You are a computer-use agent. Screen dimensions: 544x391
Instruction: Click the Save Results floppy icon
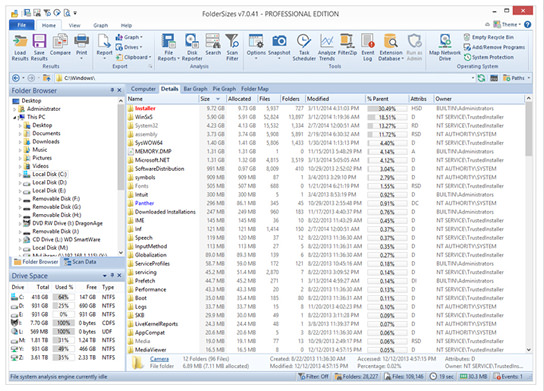point(39,48)
